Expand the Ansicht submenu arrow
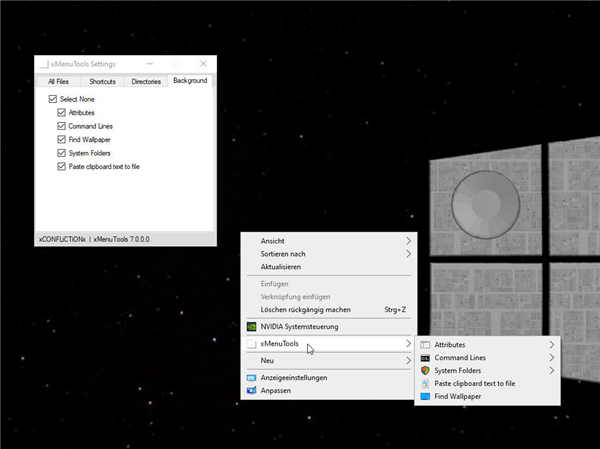The height and width of the screenshot is (449, 600). tap(408, 241)
